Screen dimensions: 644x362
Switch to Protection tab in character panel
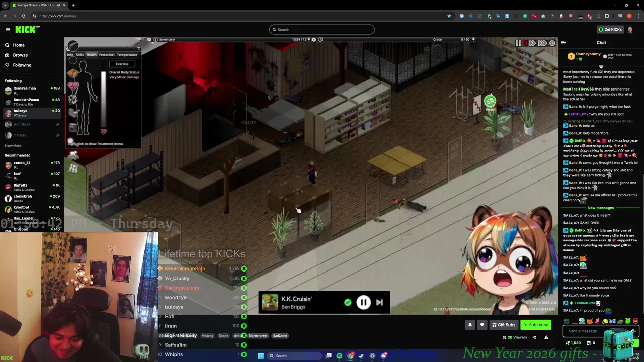point(107,55)
